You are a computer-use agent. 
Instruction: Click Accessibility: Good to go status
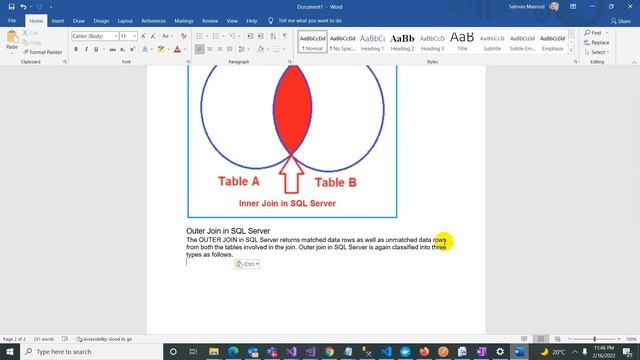click(x=104, y=339)
